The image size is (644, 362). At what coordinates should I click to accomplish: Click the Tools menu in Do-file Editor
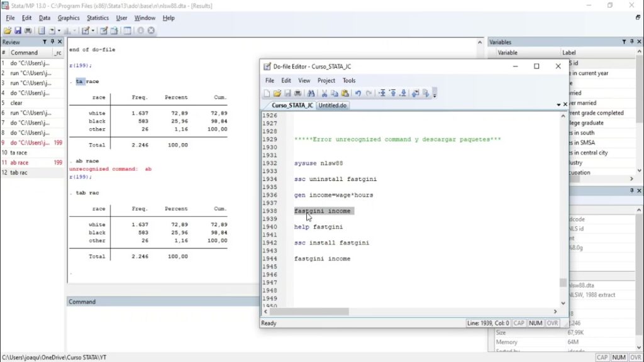click(x=349, y=80)
